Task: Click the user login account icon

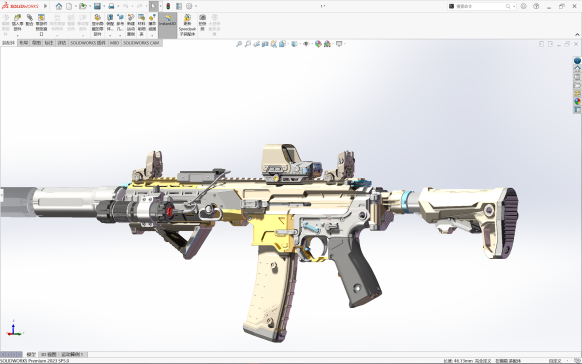Action: [x=524, y=6]
